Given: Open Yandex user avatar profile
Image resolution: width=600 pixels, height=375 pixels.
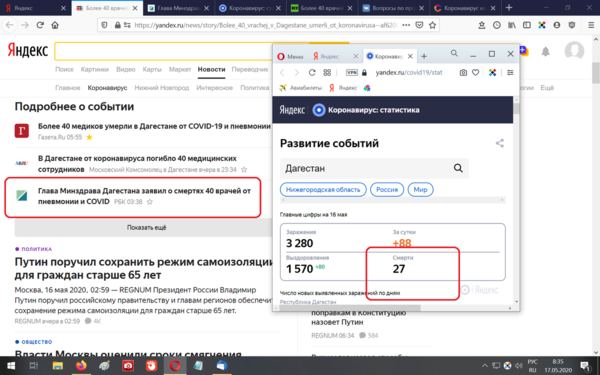Looking at the screenshot, I should pos(574,51).
